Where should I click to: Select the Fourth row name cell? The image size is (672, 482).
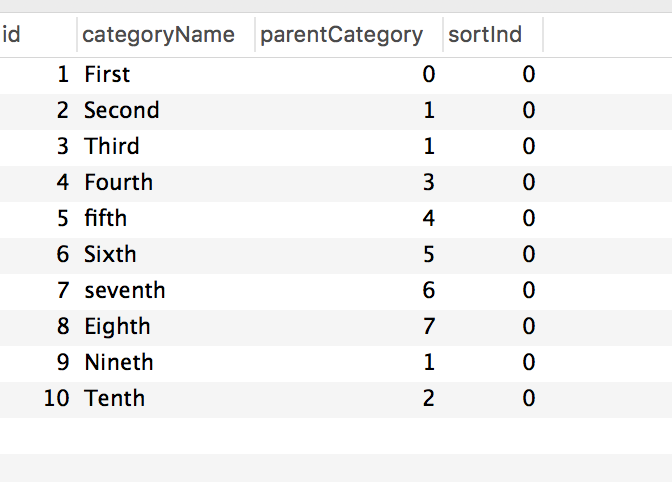(x=166, y=183)
